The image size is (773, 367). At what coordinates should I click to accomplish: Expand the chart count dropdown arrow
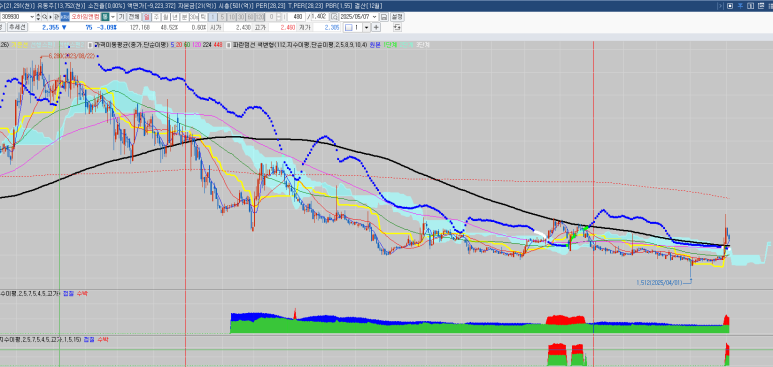(x=366, y=28)
